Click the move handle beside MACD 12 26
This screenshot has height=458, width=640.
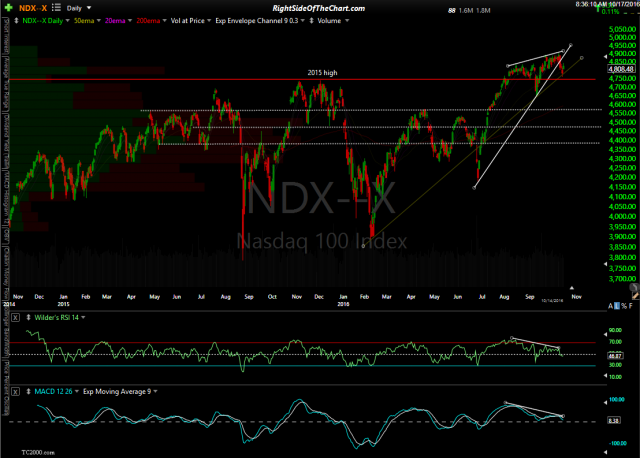[29, 391]
